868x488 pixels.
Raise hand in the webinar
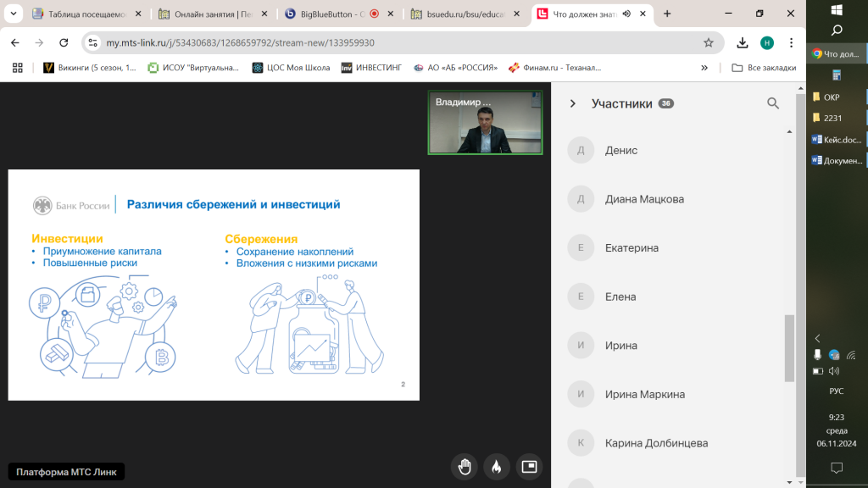(465, 467)
